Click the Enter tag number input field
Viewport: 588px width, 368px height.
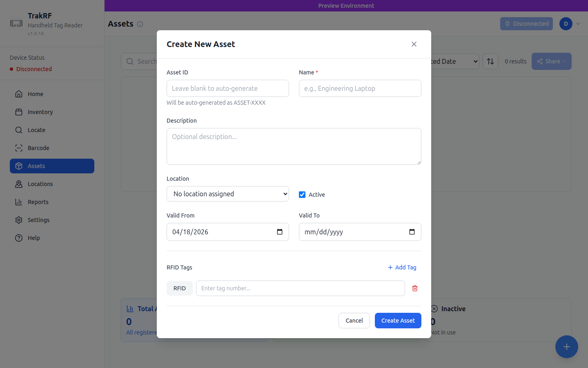pos(301,288)
